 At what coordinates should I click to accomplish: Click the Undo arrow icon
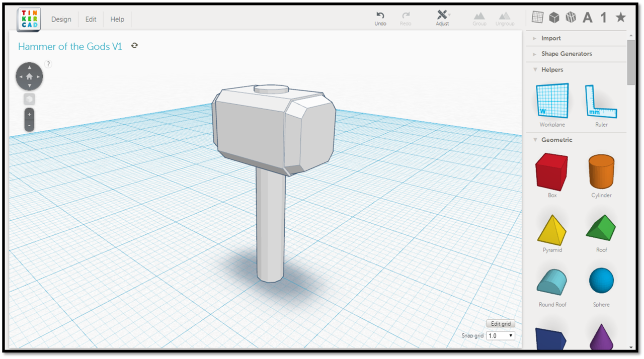[380, 16]
